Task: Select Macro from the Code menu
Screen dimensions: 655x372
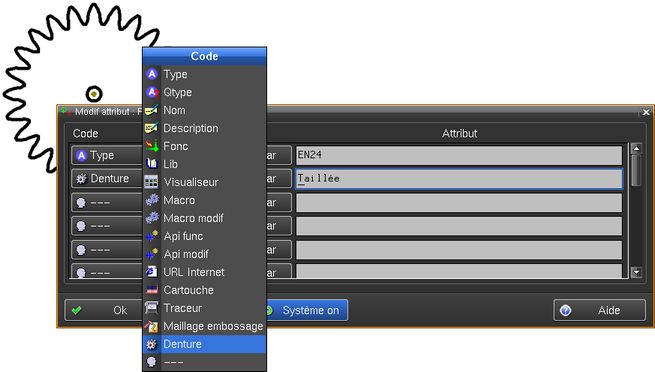Action: pyautogui.click(x=204, y=200)
